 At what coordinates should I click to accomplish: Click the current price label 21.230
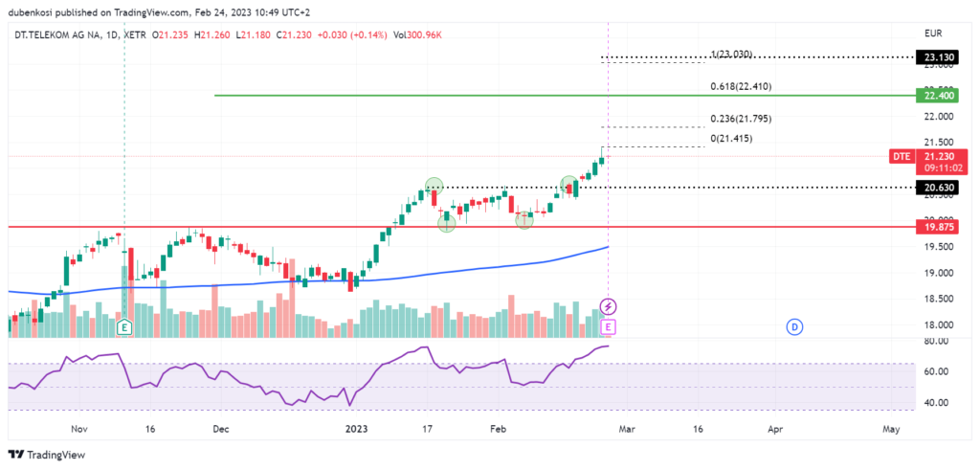(x=942, y=157)
